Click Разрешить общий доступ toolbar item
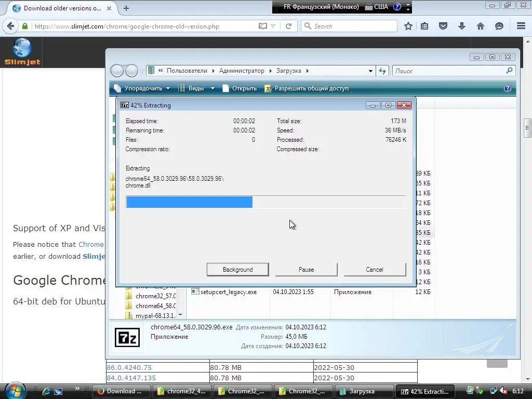The width and height of the screenshot is (532, 399). click(x=307, y=88)
